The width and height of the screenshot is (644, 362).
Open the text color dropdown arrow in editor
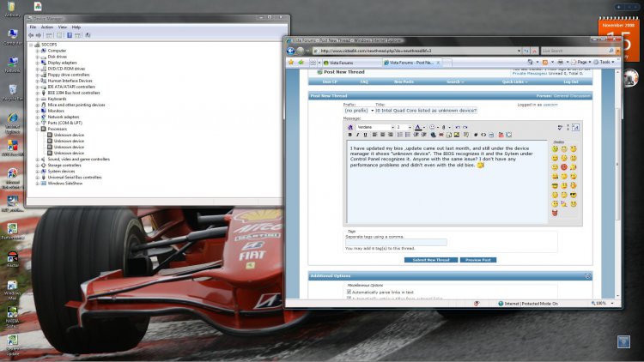point(424,128)
